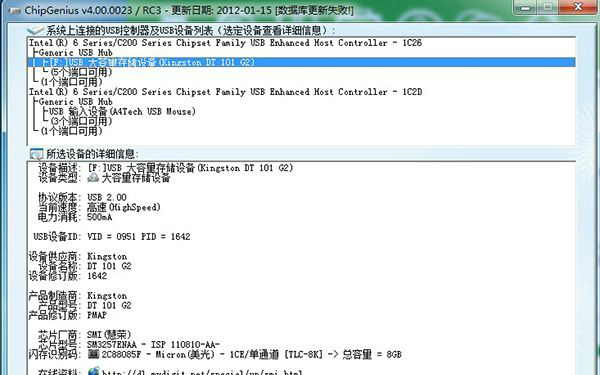Click the 所选设备的详细信息 section heading
This screenshot has width=600, height=375.
(x=91, y=154)
